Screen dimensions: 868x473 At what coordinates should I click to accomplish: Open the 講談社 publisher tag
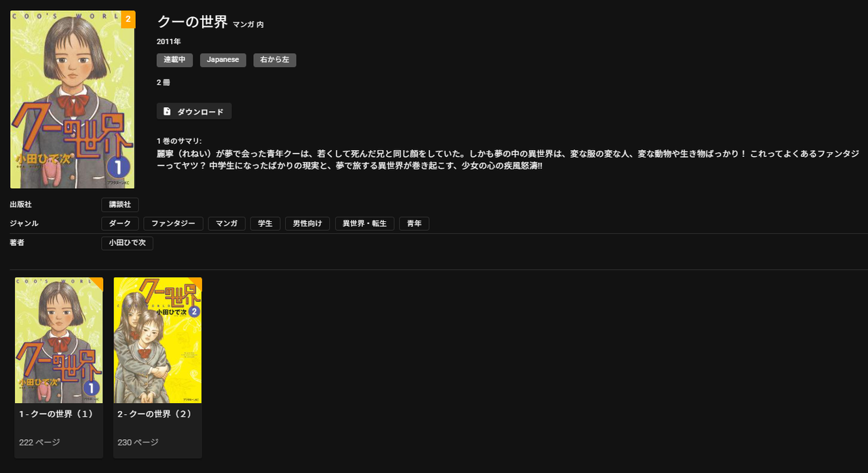120,204
